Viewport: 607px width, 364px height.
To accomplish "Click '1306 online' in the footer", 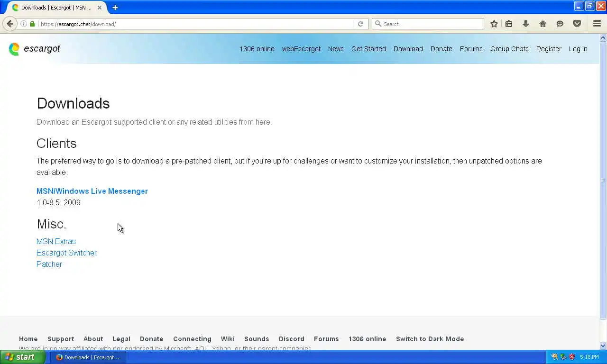I will click(x=367, y=339).
